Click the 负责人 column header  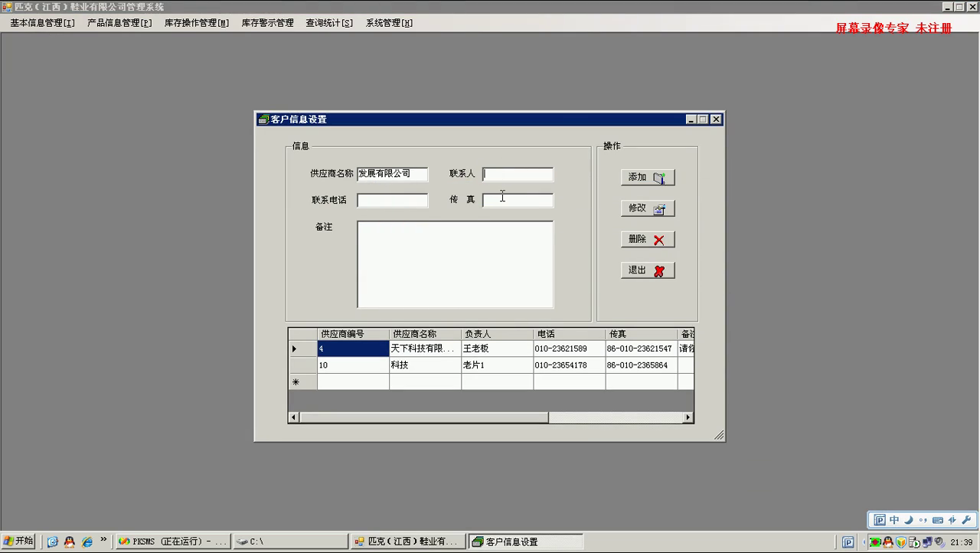point(497,334)
